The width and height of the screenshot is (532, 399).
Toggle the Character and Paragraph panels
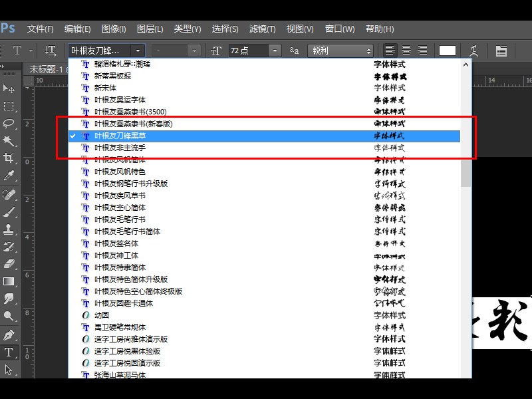coord(501,51)
